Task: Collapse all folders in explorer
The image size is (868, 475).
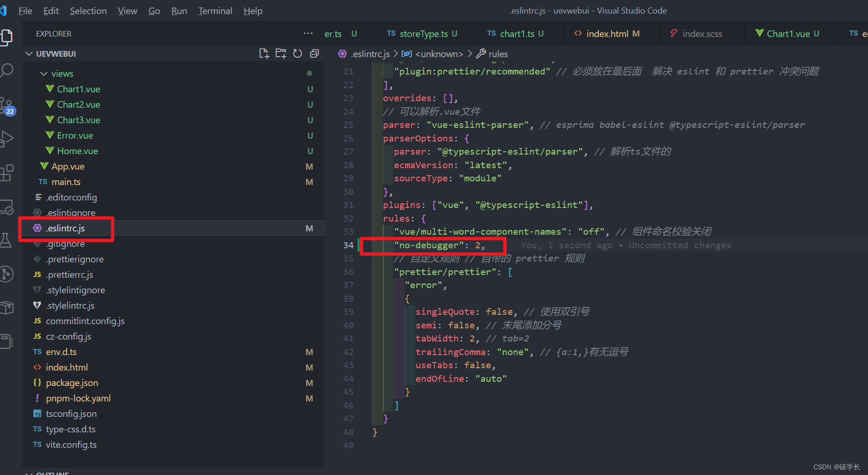Action: pyautogui.click(x=314, y=54)
